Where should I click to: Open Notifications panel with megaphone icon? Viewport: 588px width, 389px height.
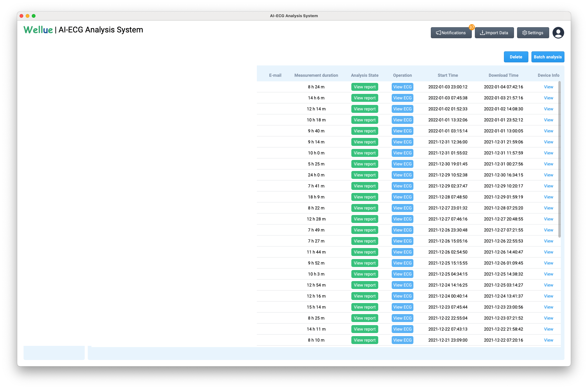451,33
